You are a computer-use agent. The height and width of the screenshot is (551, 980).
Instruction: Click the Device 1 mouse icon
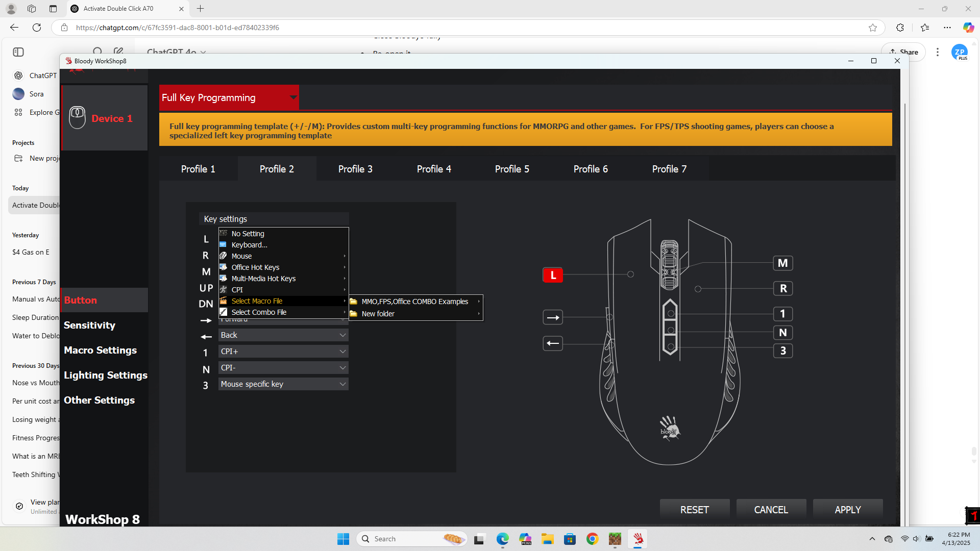(78, 118)
